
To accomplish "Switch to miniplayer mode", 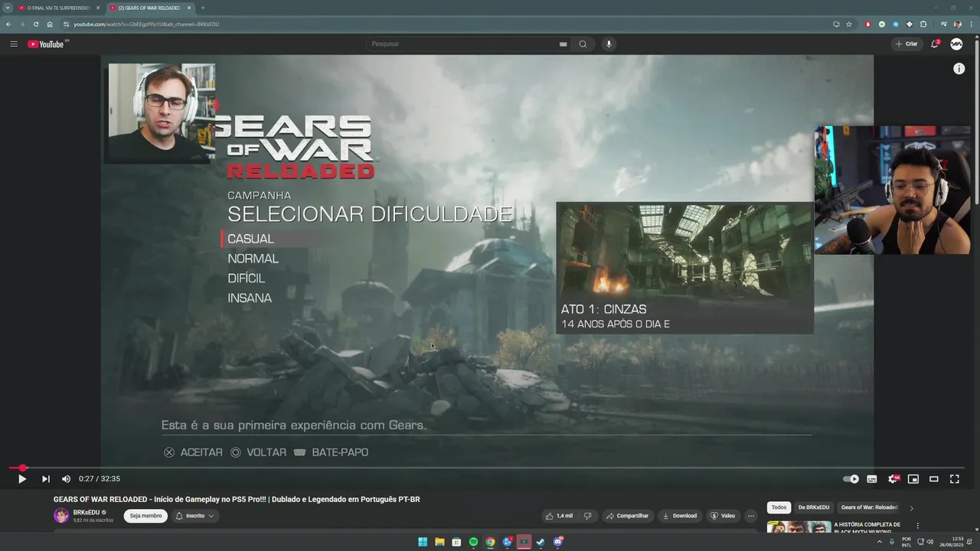I will (913, 479).
